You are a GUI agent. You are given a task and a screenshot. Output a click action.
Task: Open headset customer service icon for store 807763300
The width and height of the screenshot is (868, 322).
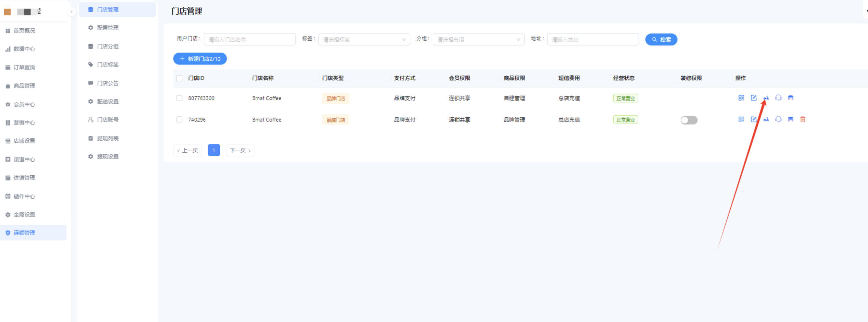click(778, 98)
